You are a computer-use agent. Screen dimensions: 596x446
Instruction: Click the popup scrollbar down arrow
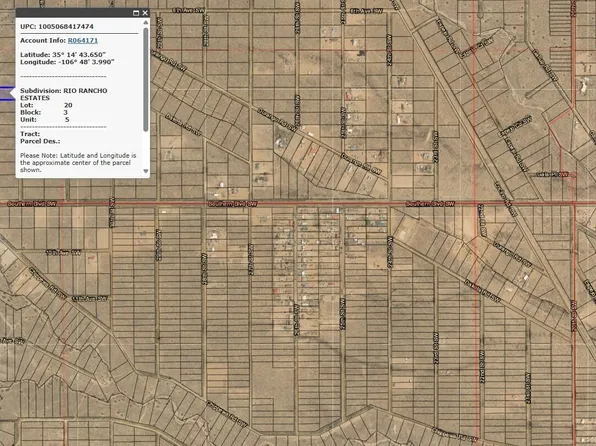(x=146, y=171)
